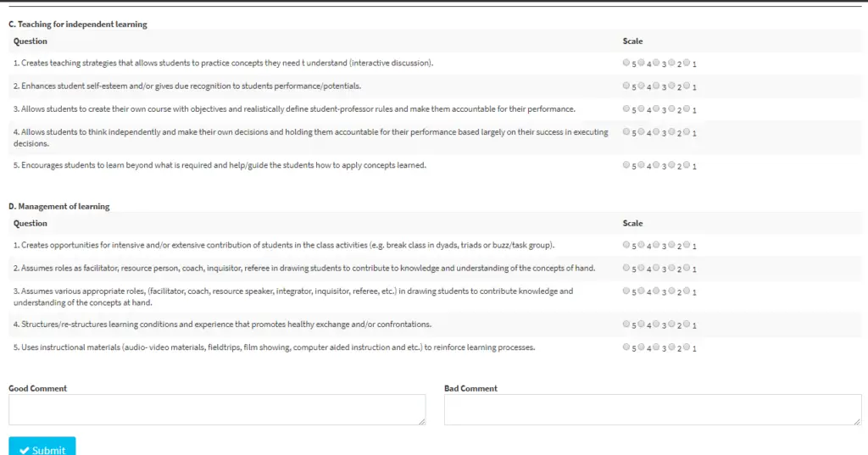
Task: Rate 5 for 'Creates opportunities for intensive' question
Action: (x=626, y=245)
